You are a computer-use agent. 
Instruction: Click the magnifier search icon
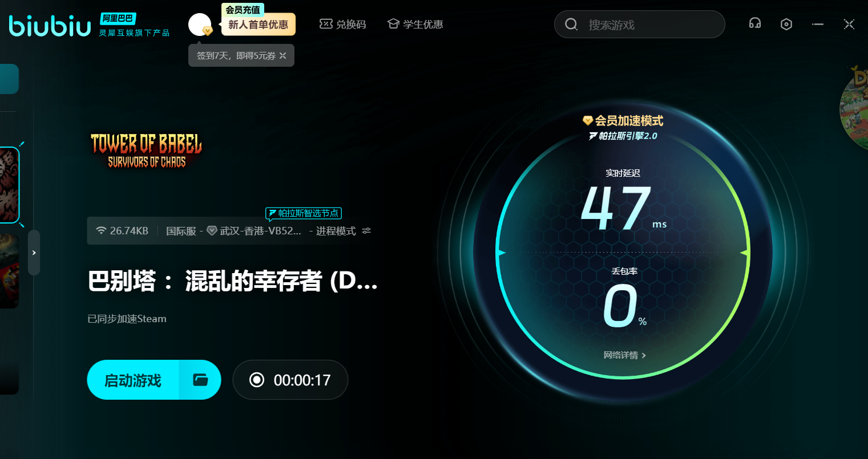click(571, 25)
